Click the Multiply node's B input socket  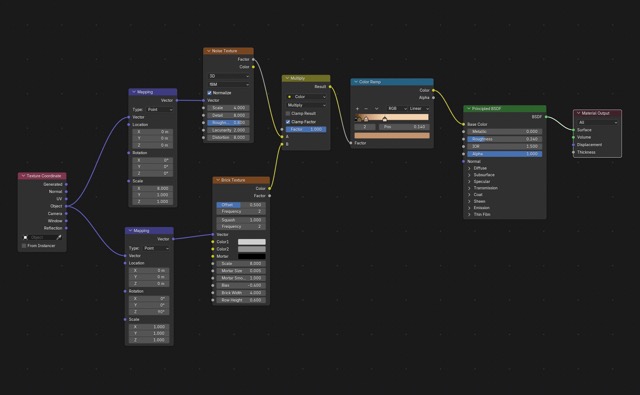pyautogui.click(x=282, y=144)
